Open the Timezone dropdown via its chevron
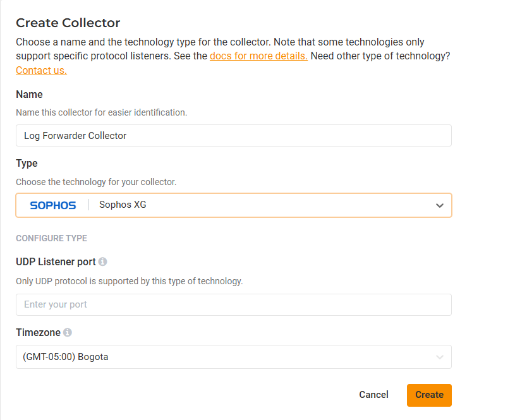 pyautogui.click(x=440, y=357)
